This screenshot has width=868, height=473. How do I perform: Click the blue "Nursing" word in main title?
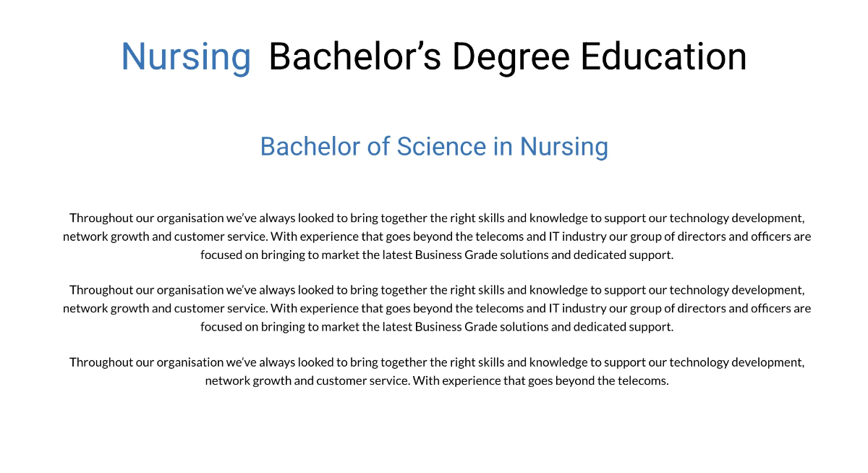coord(186,56)
